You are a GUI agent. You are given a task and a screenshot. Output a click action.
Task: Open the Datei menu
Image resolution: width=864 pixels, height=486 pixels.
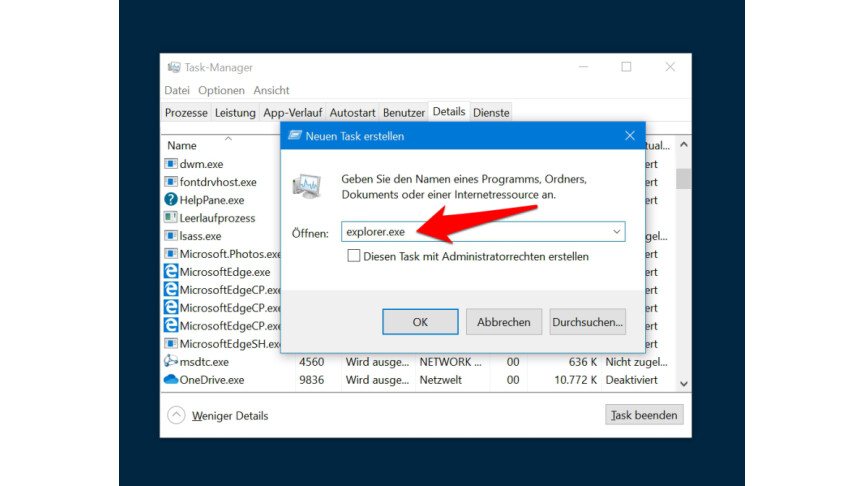pos(177,90)
